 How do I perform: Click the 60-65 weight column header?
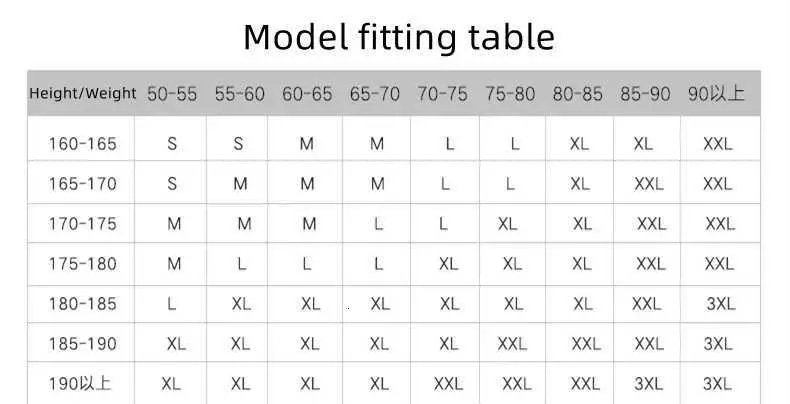pos(307,94)
